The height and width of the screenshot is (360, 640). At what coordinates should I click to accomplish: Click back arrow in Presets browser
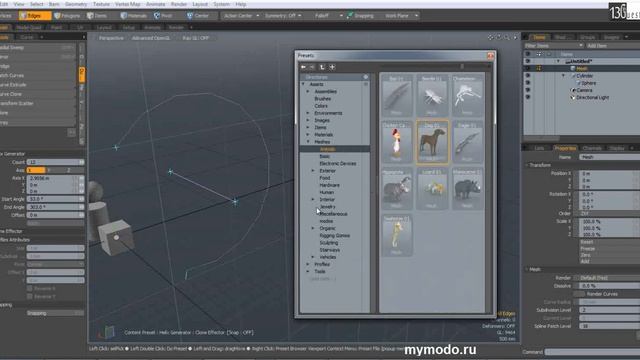point(304,67)
